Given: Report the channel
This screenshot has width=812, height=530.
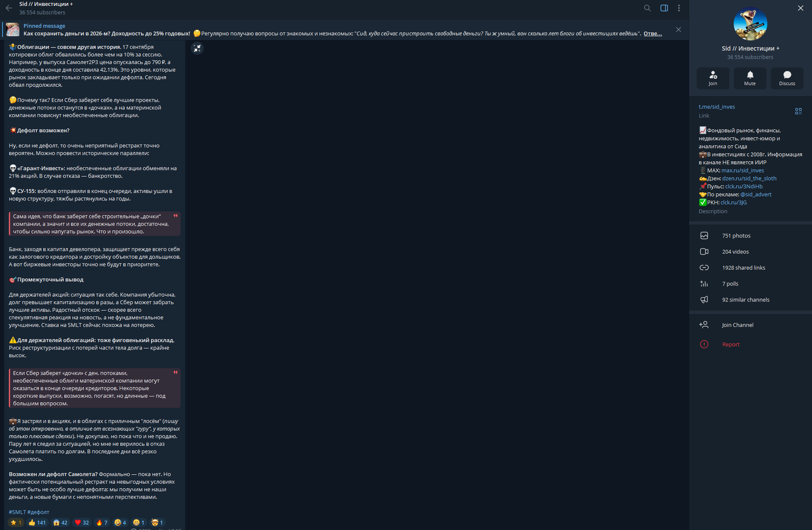Looking at the screenshot, I should [751, 345].
